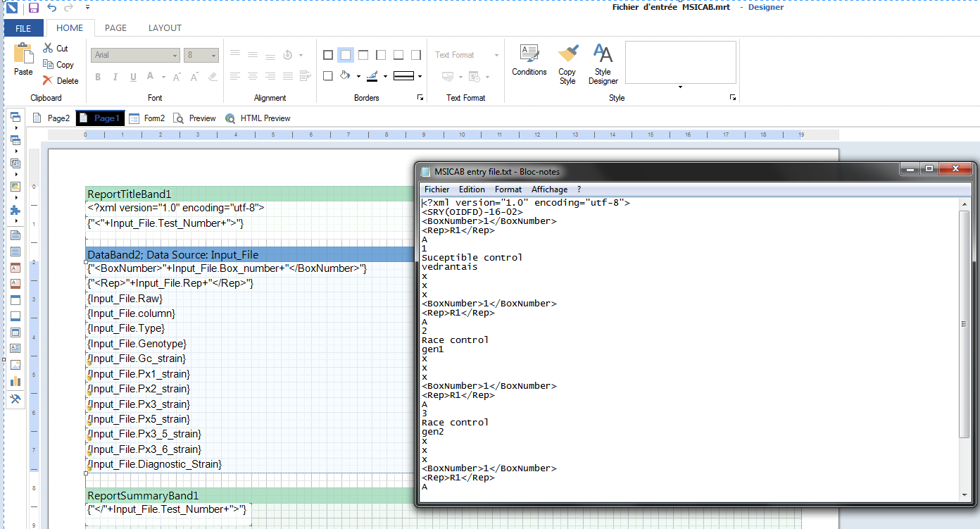
Task: Expand the style gallery dropdown arrow
Action: (680, 87)
